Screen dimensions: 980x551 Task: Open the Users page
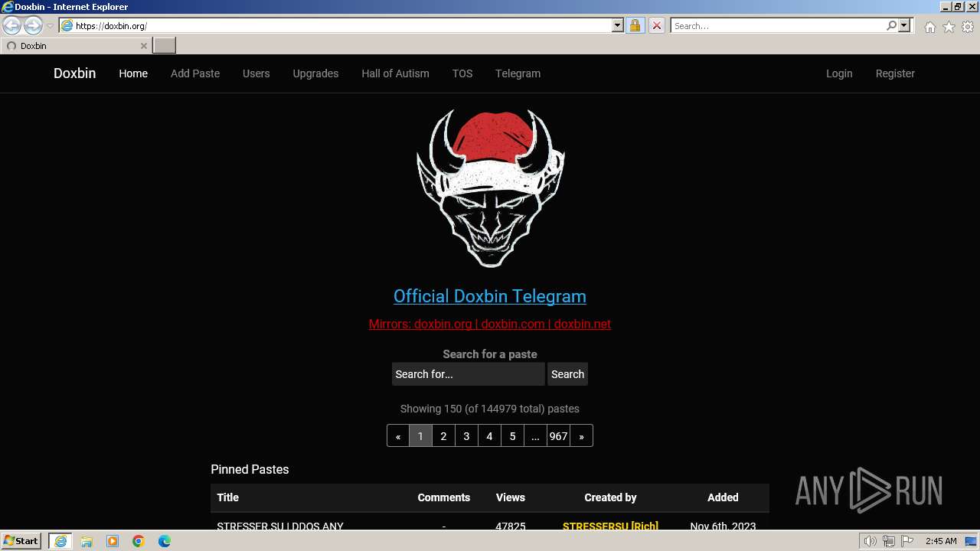tap(256, 73)
